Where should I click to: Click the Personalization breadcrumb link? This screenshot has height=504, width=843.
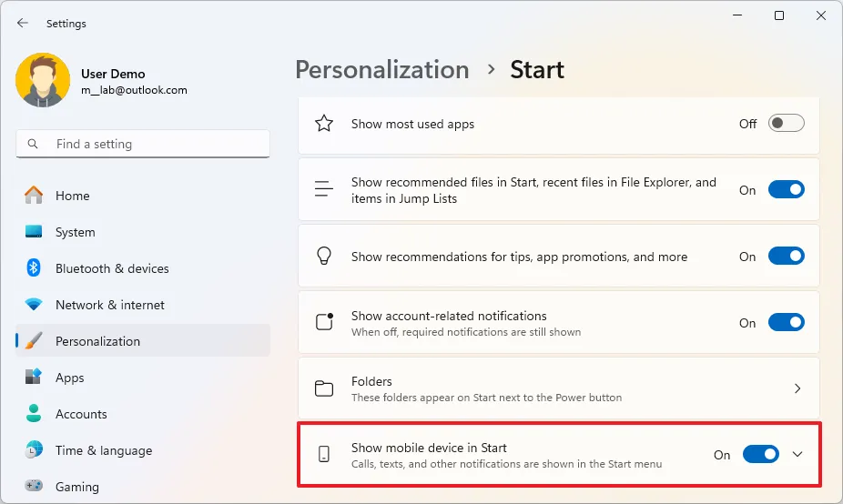click(382, 70)
